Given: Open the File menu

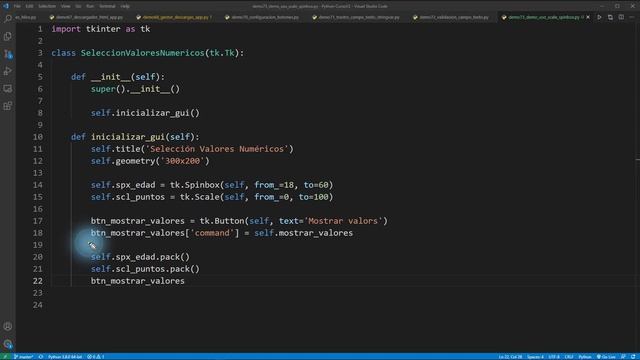Looking at the screenshot, I should click(x=17, y=6).
